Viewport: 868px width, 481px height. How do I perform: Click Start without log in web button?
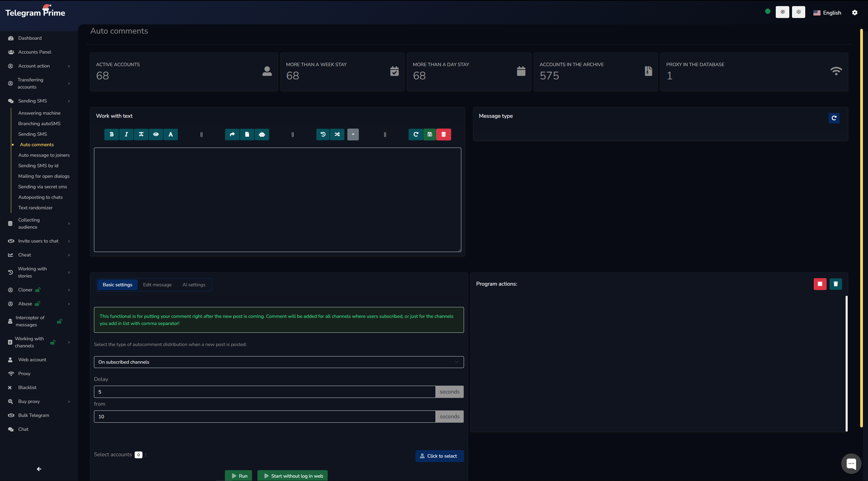[293, 476]
